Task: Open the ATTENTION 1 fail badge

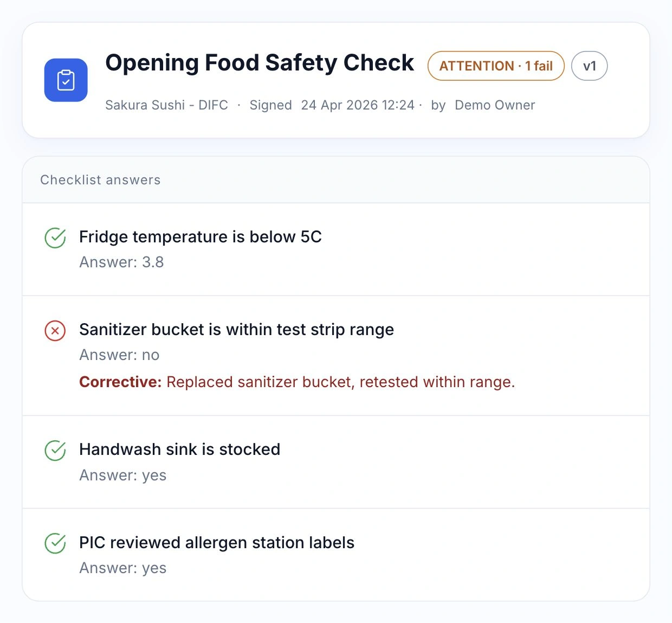Action: tap(496, 66)
